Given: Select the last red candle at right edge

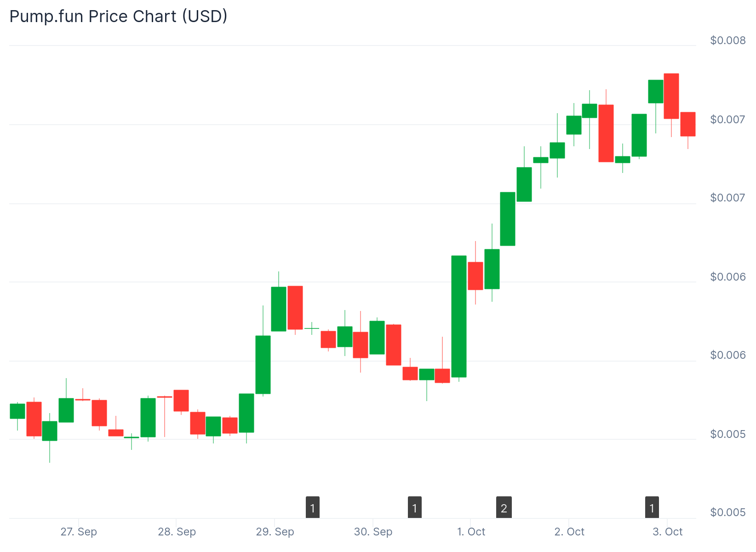Looking at the screenshot, I should [x=688, y=124].
